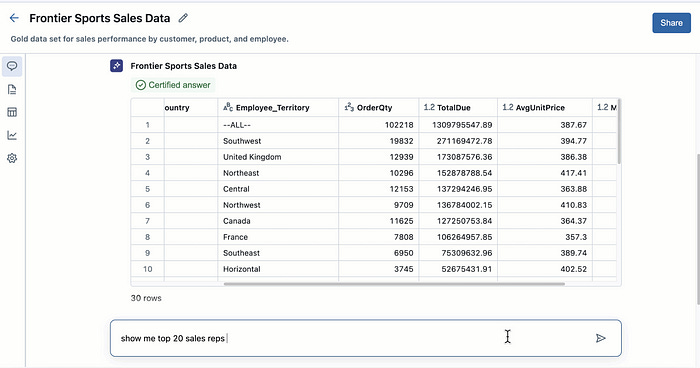Viewport: 700px width, 368px height.
Task: Open the chat sidebar icon
Action: (12, 67)
